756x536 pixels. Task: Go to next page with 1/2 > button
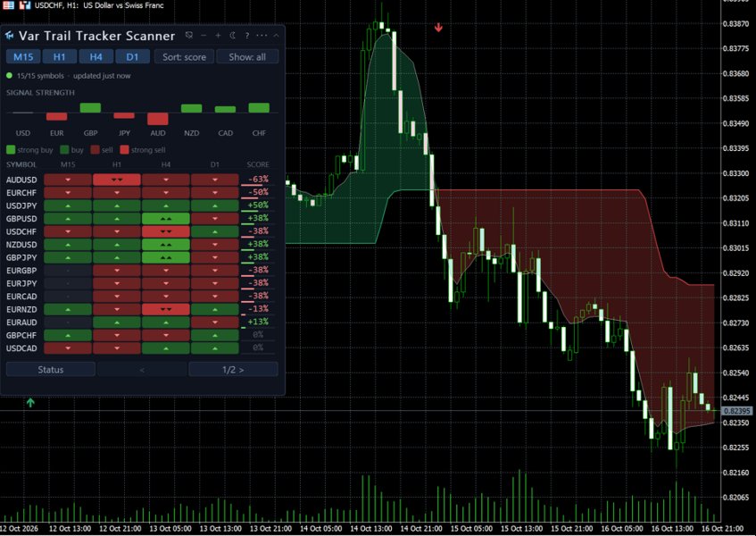(x=233, y=370)
